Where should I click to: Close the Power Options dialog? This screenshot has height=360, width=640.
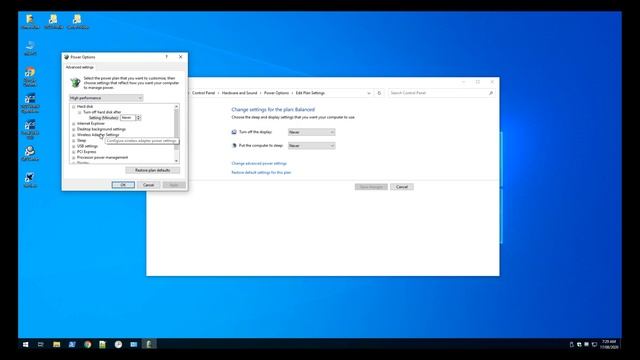point(181,57)
